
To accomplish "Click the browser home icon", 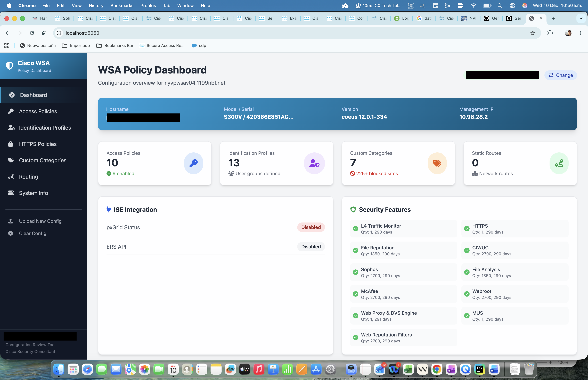I will pyautogui.click(x=44, y=33).
